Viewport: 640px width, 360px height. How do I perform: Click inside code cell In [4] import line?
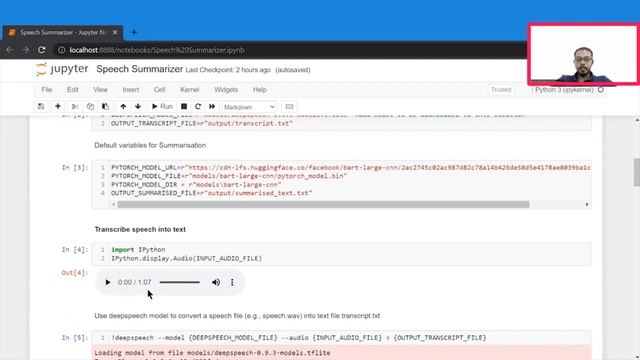pos(138,249)
